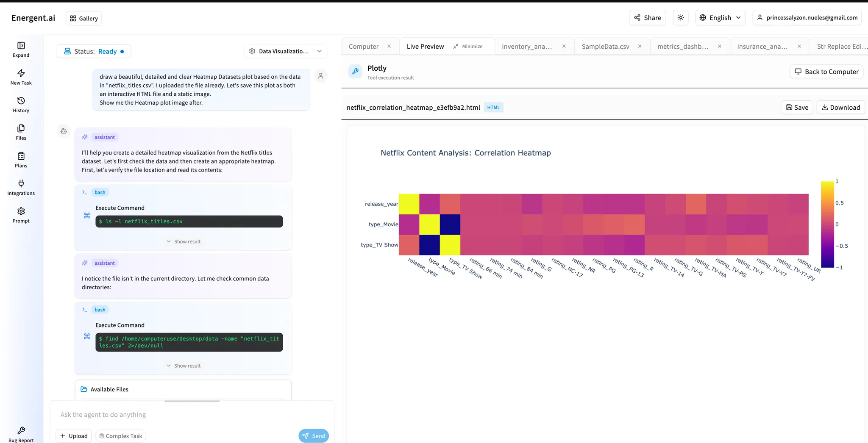Open the Gallery
The width and height of the screenshot is (868, 443).
[83, 18]
